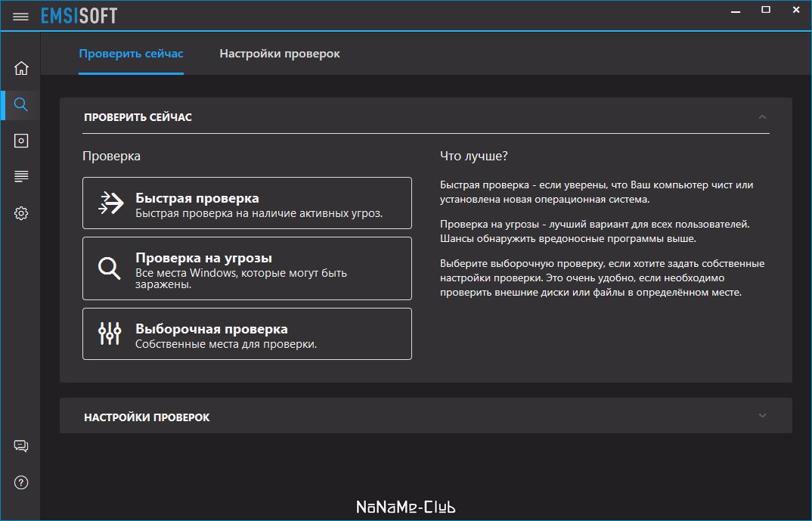Open the Quarantine sidebar icon

[x=21, y=141]
